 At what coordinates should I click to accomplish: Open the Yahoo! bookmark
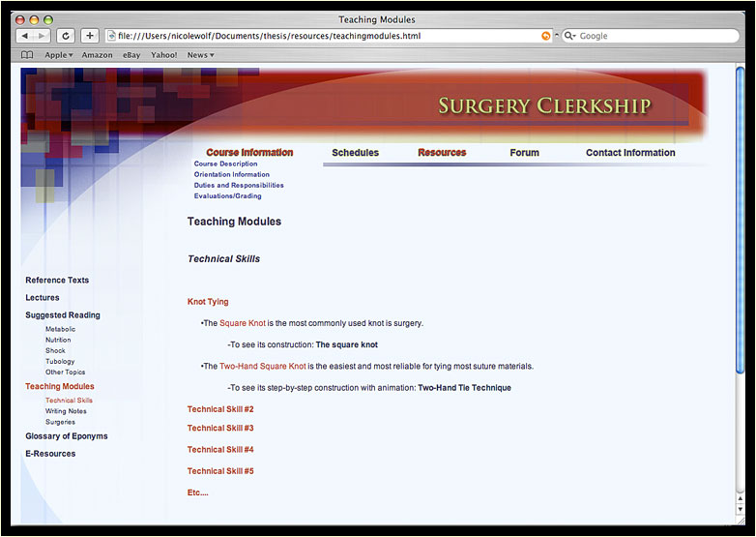[x=164, y=55]
